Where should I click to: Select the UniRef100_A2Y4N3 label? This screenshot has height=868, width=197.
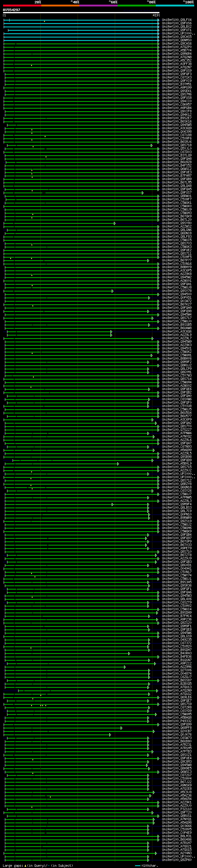pyautogui.click(x=177, y=853)
